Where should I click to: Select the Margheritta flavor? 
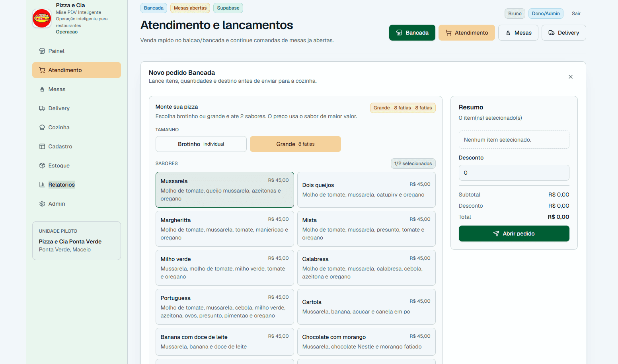click(x=225, y=229)
